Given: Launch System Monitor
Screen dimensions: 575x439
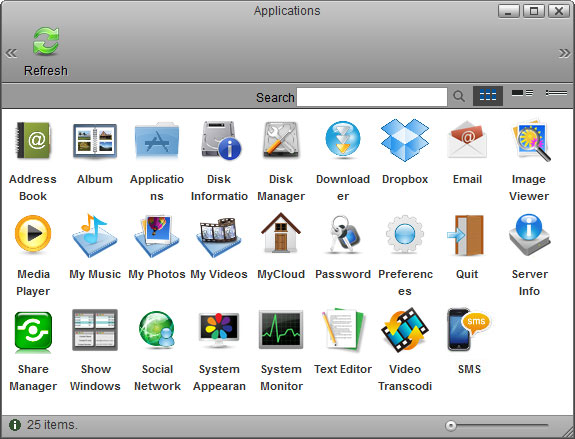Looking at the screenshot, I should tap(281, 330).
